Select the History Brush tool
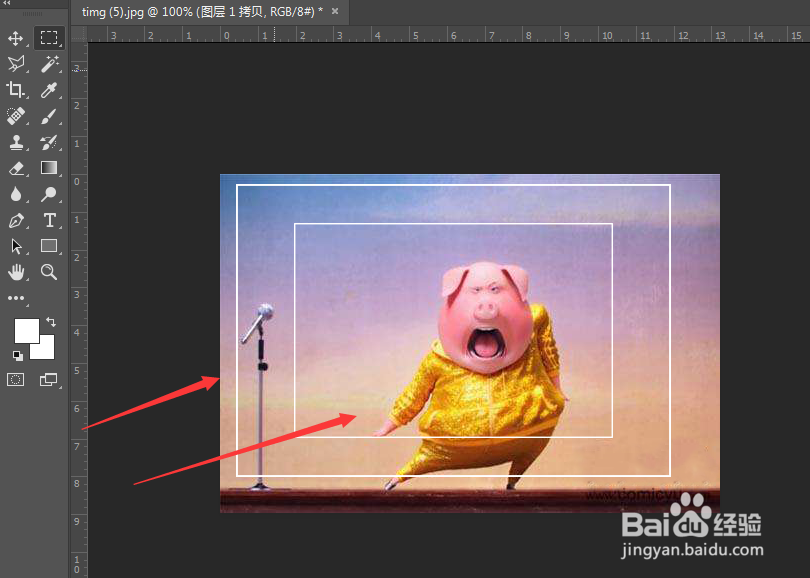The width and height of the screenshot is (810, 578). click(x=49, y=142)
